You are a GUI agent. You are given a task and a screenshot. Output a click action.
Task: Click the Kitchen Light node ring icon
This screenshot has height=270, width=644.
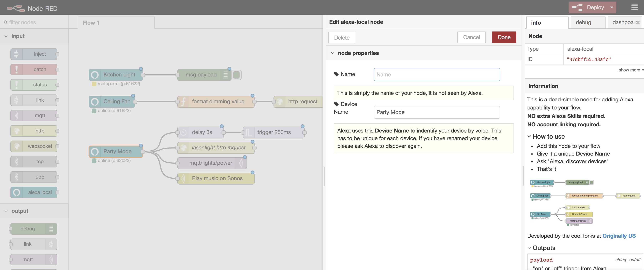95,75
